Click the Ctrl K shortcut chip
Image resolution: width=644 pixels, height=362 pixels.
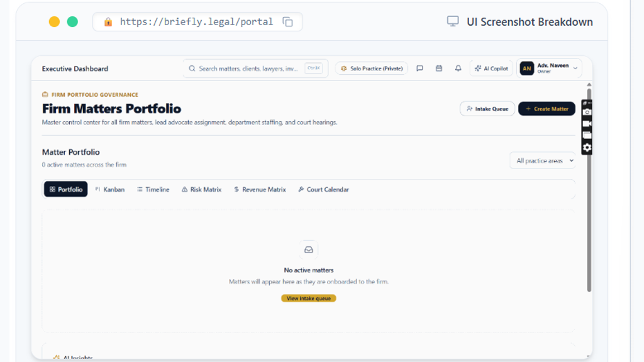314,68
